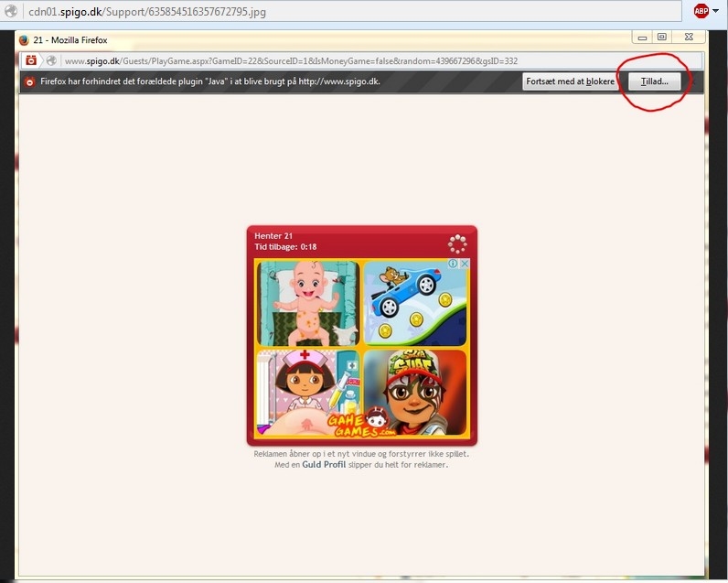Open the Subway Surfers game thumbnail
The image size is (728, 583).
415,392
